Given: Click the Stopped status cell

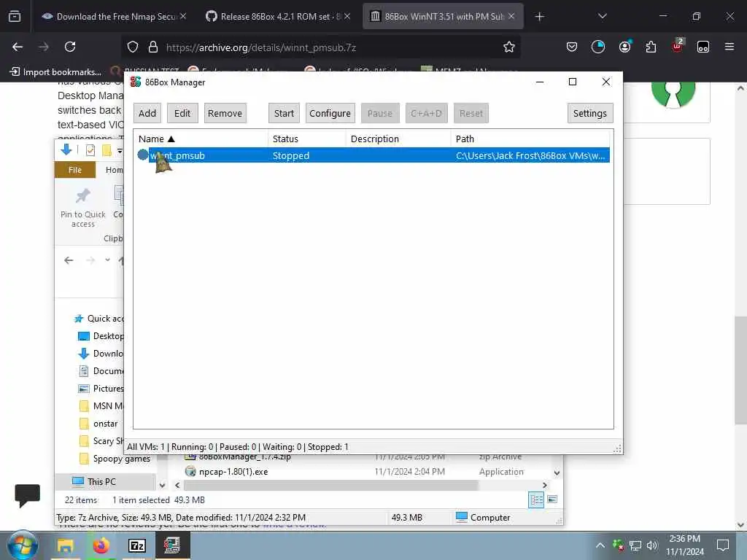Looking at the screenshot, I should pos(290,156).
